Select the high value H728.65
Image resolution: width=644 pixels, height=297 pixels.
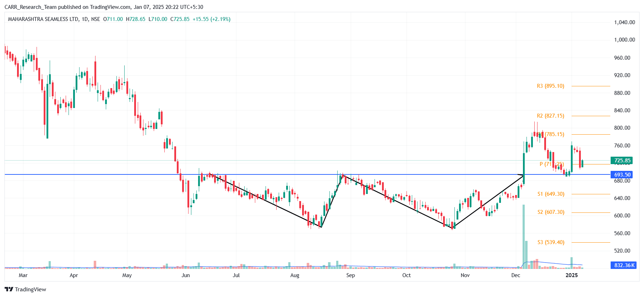pyautogui.click(x=136, y=19)
